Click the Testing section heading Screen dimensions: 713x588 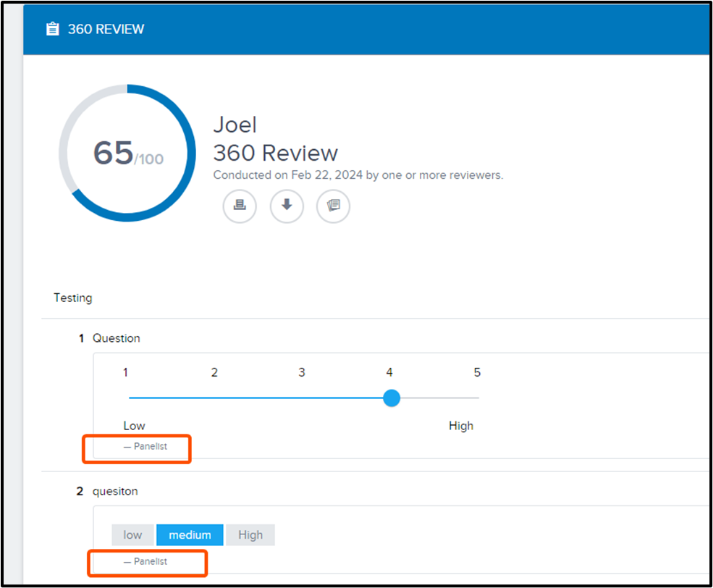(72, 298)
